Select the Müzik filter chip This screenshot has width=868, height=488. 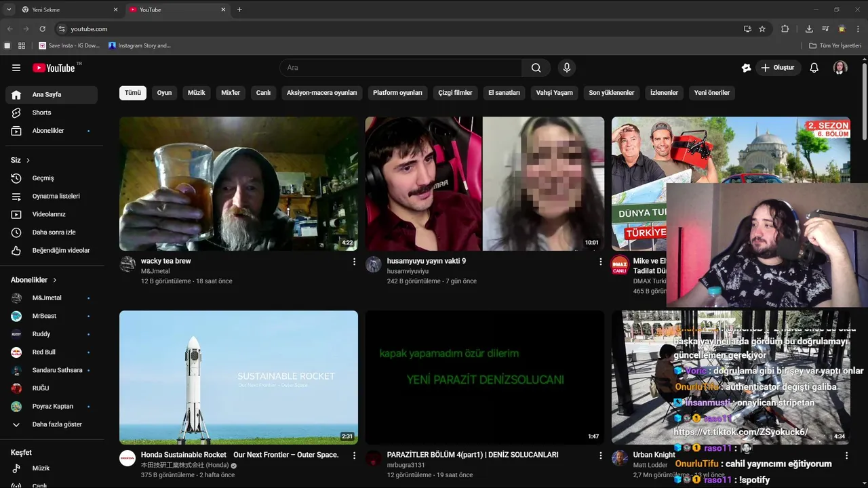(197, 93)
